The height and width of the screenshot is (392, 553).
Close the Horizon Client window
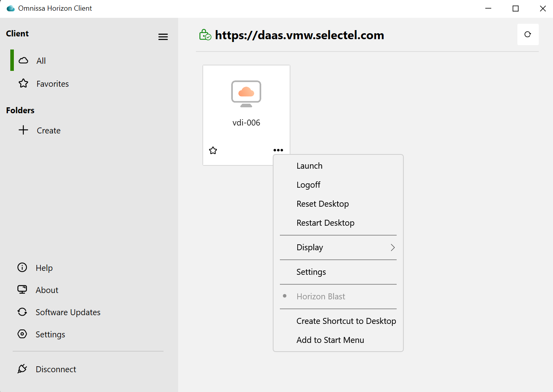click(543, 8)
